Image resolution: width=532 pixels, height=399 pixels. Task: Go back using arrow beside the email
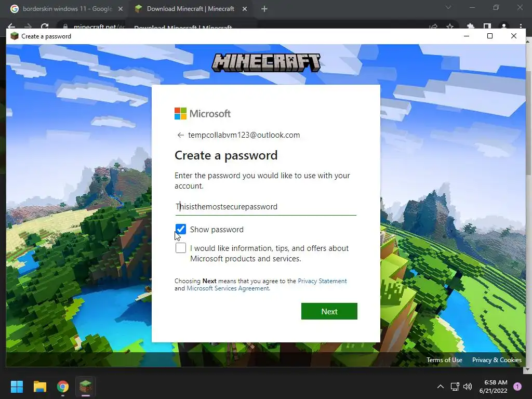[180, 135]
